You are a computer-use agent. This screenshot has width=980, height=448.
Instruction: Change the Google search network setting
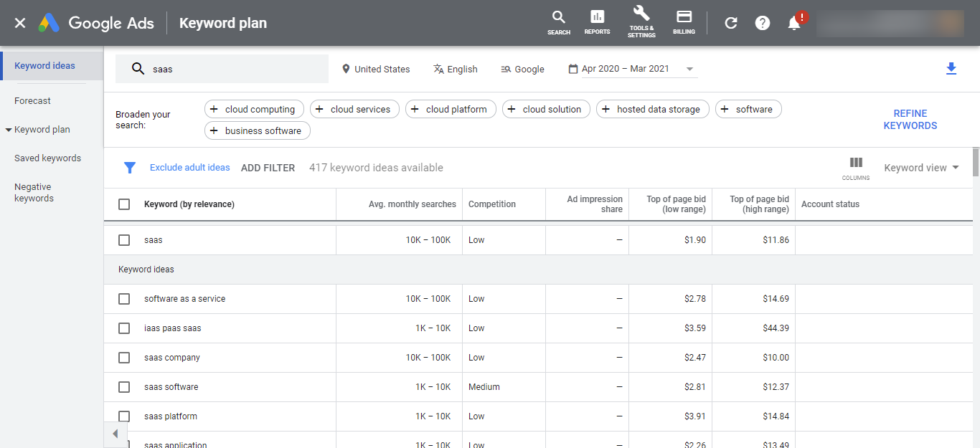(x=522, y=69)
